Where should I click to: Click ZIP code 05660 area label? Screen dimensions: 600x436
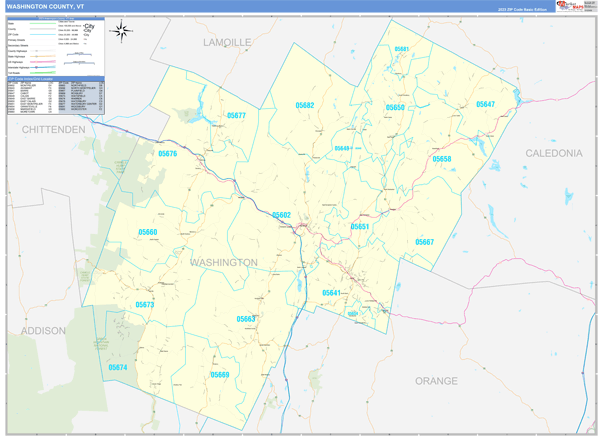coord(148,232)
